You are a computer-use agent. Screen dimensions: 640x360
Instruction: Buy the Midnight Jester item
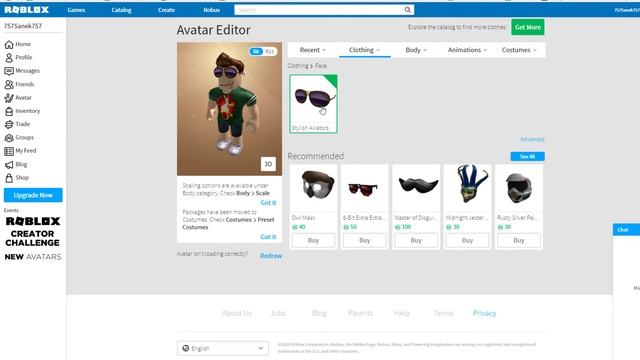pyautogui.click(x=467, y=240)
